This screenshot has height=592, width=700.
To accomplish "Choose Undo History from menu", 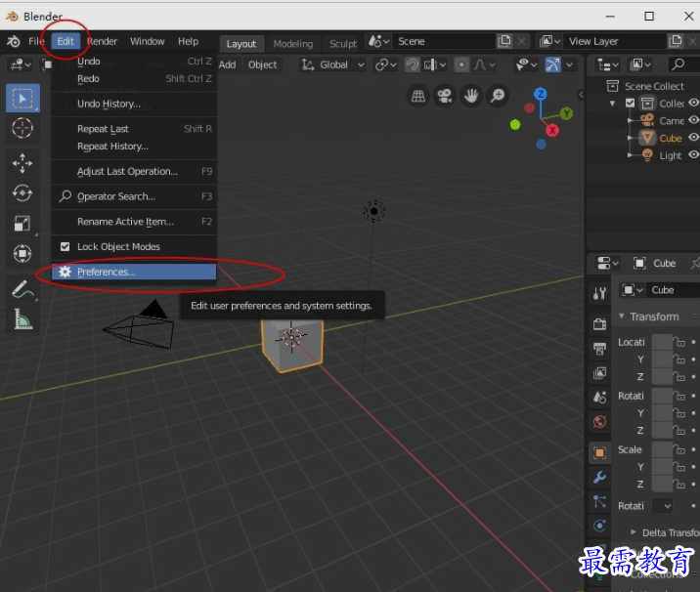I will click(134, 104).
